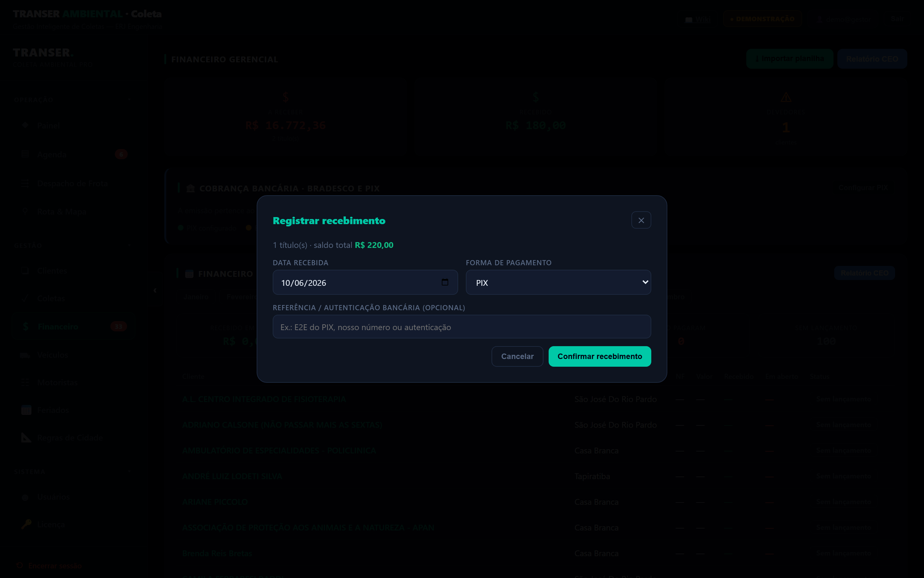Open the Painel menu label

coord(48,125)
